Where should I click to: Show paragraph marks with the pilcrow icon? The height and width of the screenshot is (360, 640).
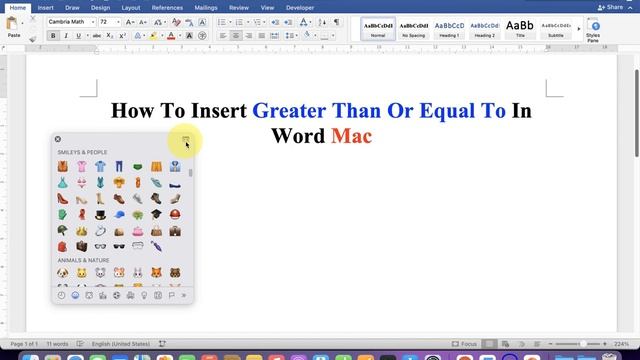336,22
